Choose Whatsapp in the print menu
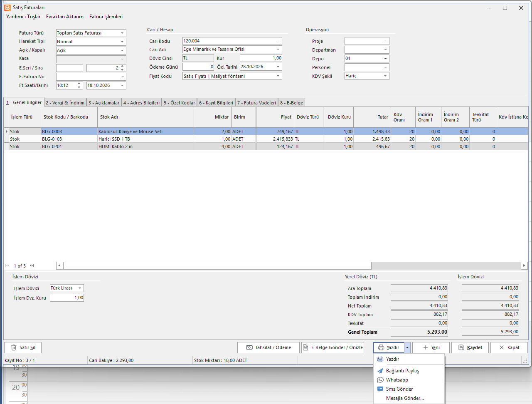Image resolution: width=532 pixels, height=404 pixels. coord(409,380)
